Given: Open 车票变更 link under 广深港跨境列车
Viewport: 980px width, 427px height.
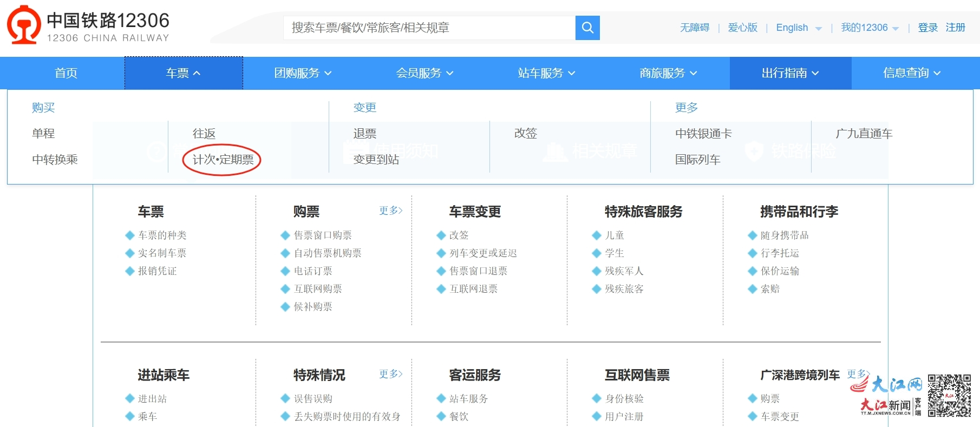Looking at the screenshot, I should [780, 416].
